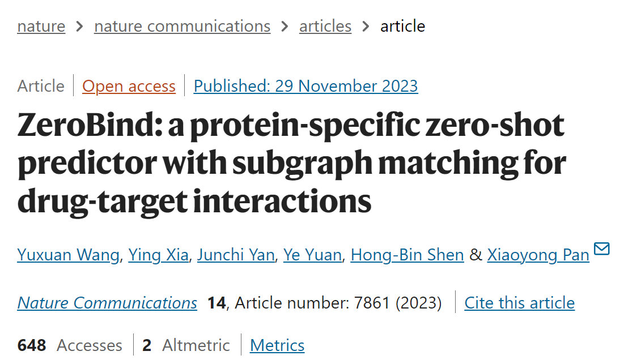Viewport: 624px width, 364px height.
Task: Click the chevron after articles breadcrumb
Action: point(366,27)
